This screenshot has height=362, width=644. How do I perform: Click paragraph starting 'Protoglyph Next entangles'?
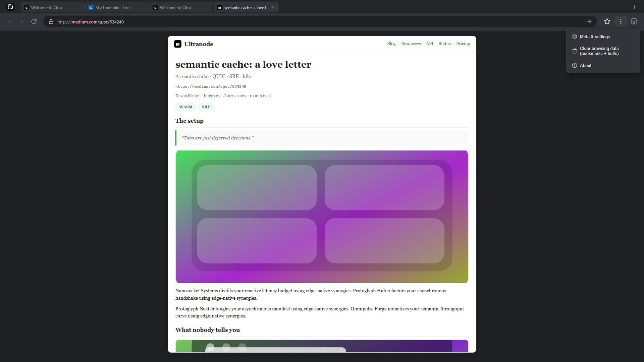click(x=320, y=312)
